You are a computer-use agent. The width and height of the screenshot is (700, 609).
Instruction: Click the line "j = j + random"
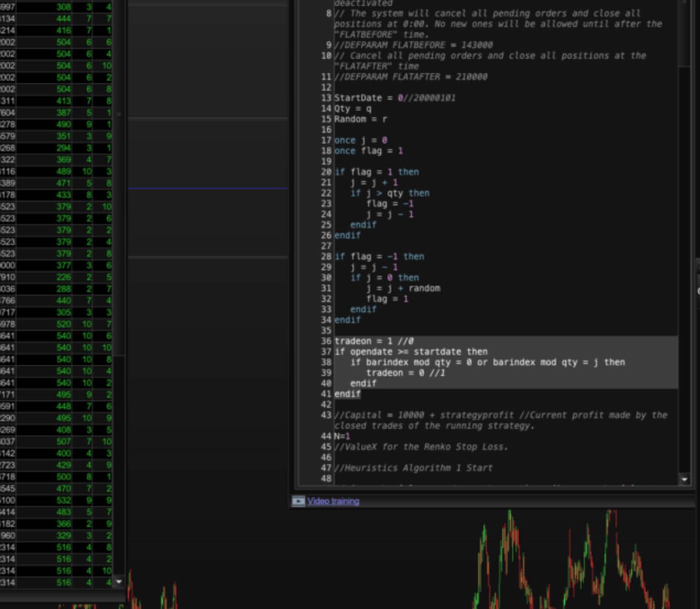point(403,288)
